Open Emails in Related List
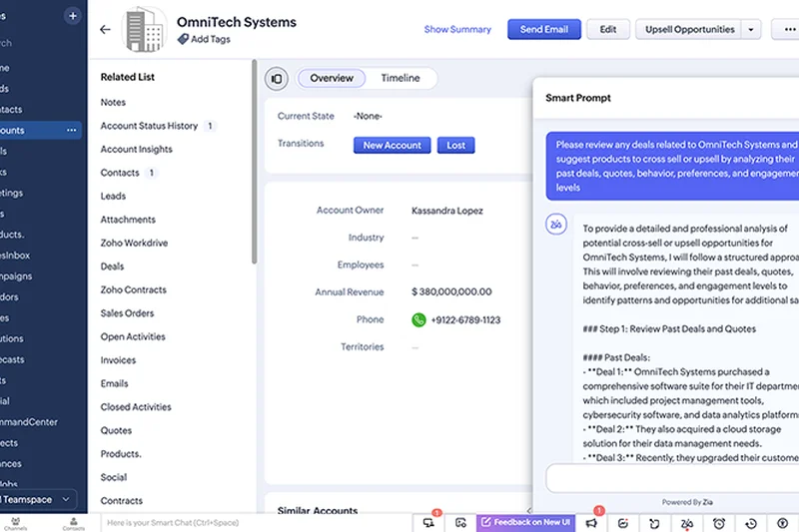The image size is (799, 532). [114, 383]
